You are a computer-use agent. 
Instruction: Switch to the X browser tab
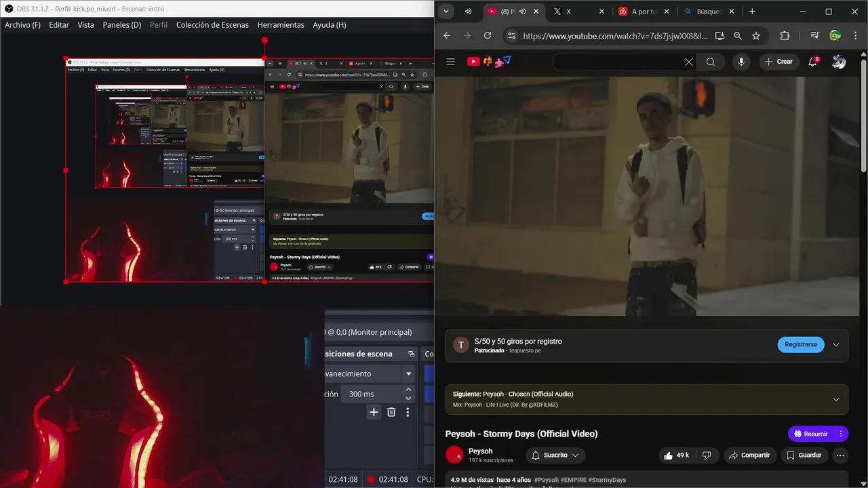pos(578,12)
